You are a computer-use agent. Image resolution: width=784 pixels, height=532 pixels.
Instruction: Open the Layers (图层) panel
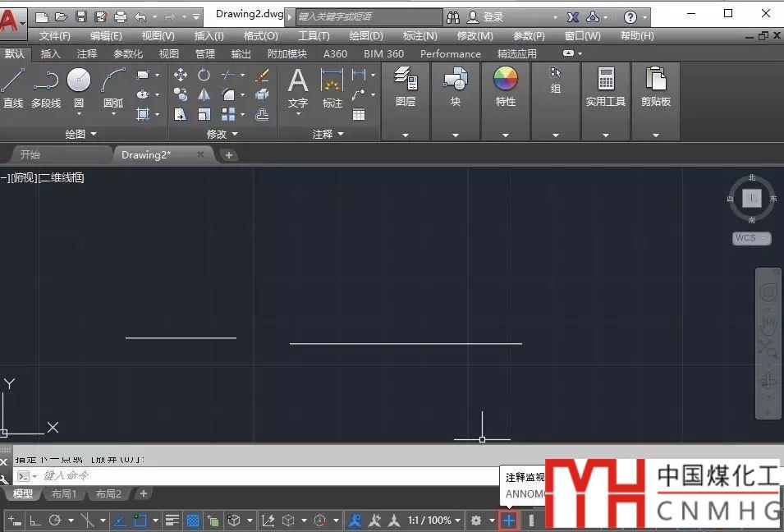[406, 87]
